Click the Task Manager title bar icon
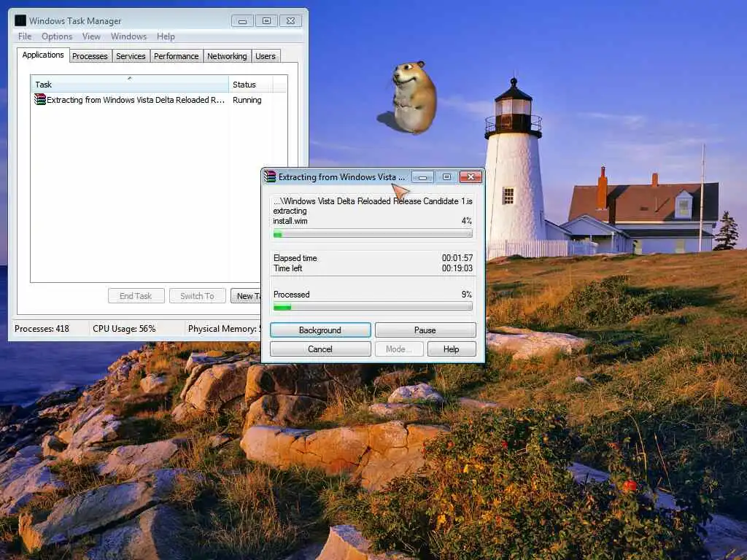Image resolution: width=747 pixels, height=560 pixels. click(20, 20)
